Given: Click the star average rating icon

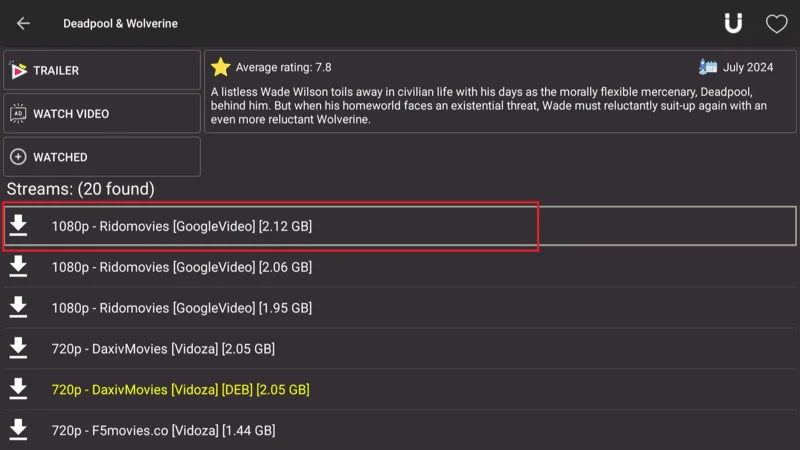Looking at the screenshot, I should (221, 67).
